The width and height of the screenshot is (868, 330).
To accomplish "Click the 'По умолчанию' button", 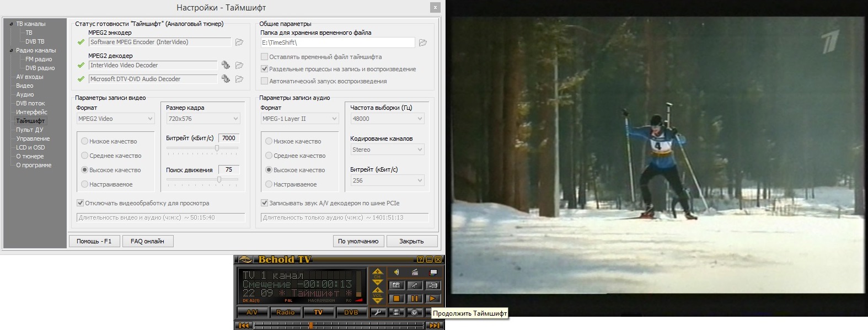I will pos(358,241).
